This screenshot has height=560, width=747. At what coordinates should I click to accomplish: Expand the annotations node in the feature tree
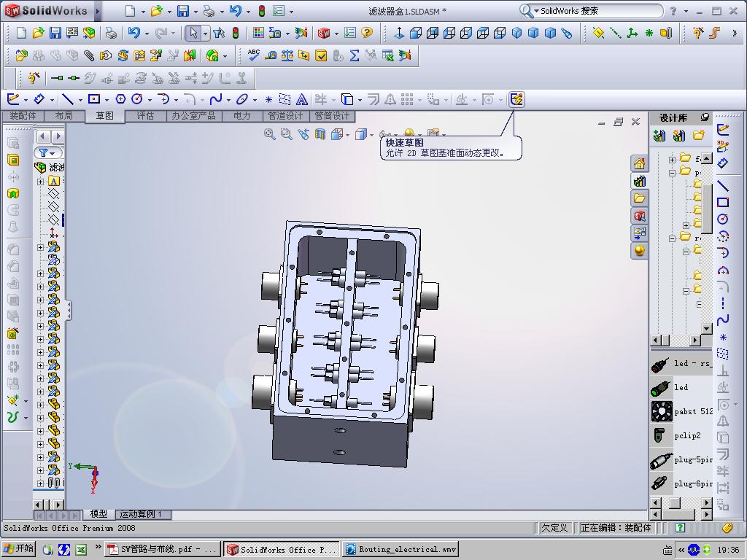[41, 182]
